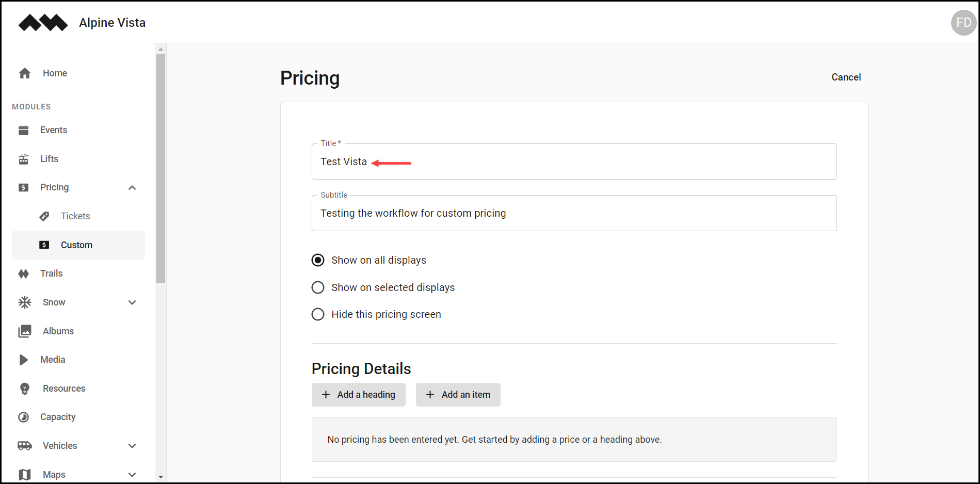Open the Albums module
This screenshot has height=484, width=980.
78,331
